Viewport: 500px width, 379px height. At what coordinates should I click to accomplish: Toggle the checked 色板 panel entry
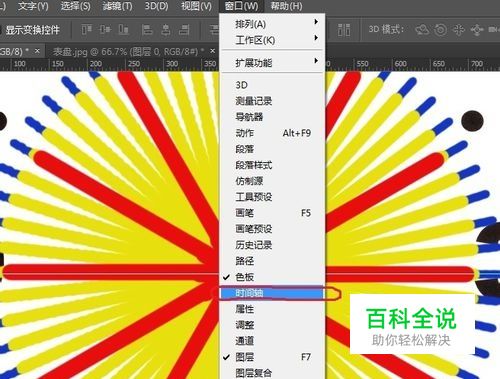[272, 277]
